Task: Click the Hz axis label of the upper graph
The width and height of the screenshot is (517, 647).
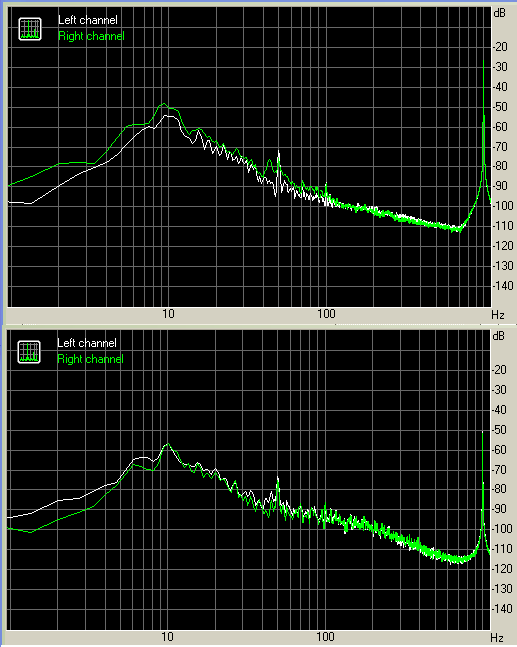Action: (498, 315)
